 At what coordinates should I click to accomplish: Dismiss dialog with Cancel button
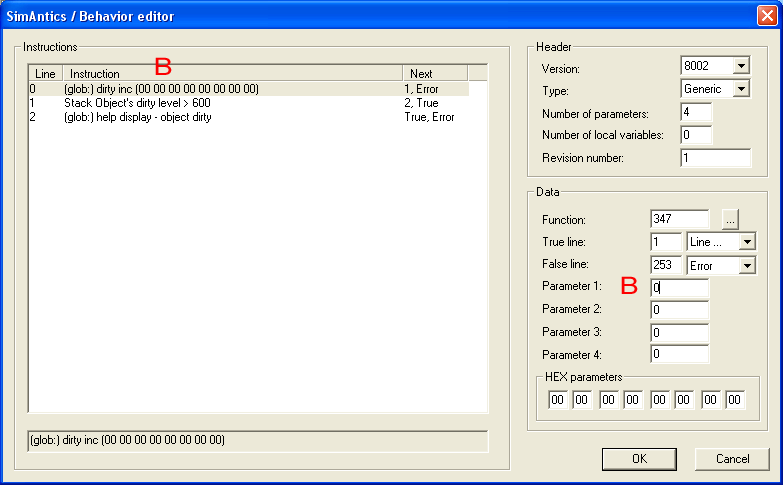tap(732, 459)
